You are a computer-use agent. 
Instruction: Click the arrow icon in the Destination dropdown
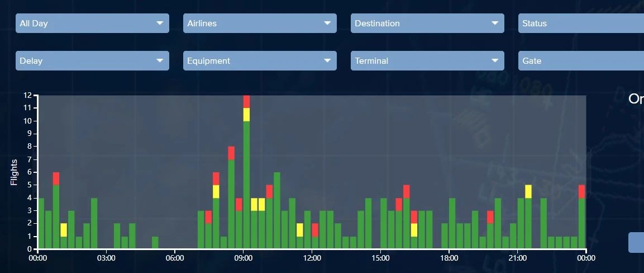(x=495, y=23)
